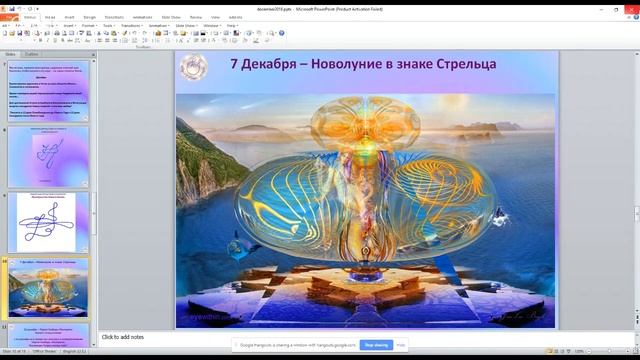Toggle Strikethrough formatting
The image size is (640, 360).
click(70, 41)
